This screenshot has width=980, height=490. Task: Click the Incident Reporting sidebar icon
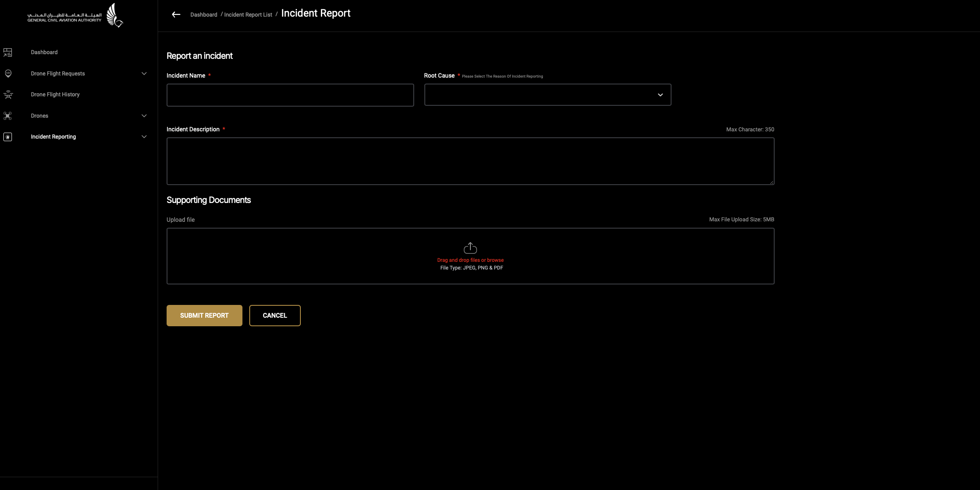[x=8, y=137]
